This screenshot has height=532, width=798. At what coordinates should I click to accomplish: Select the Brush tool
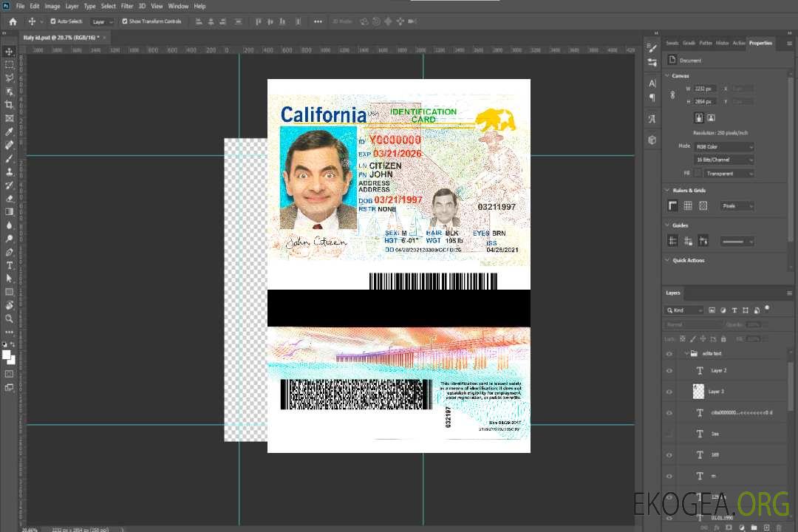pyautogui.click(x=9, y=158)
